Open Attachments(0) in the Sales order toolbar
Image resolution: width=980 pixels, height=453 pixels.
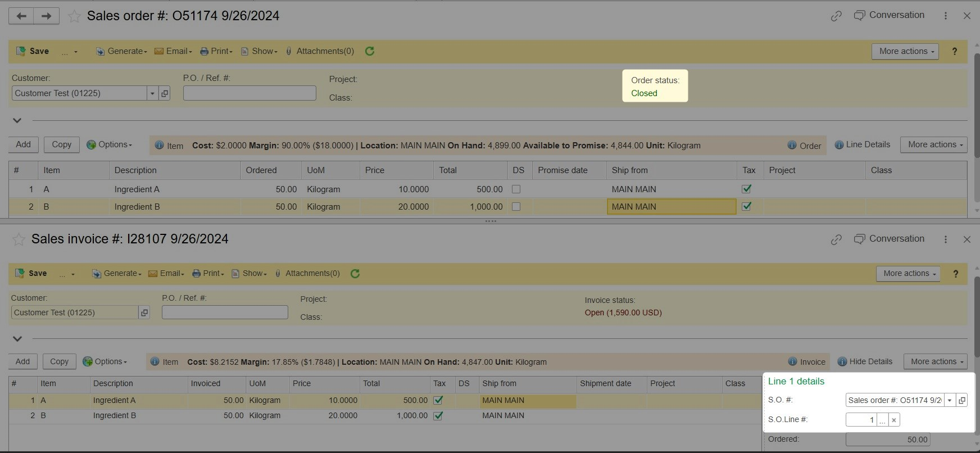(319, 51)
